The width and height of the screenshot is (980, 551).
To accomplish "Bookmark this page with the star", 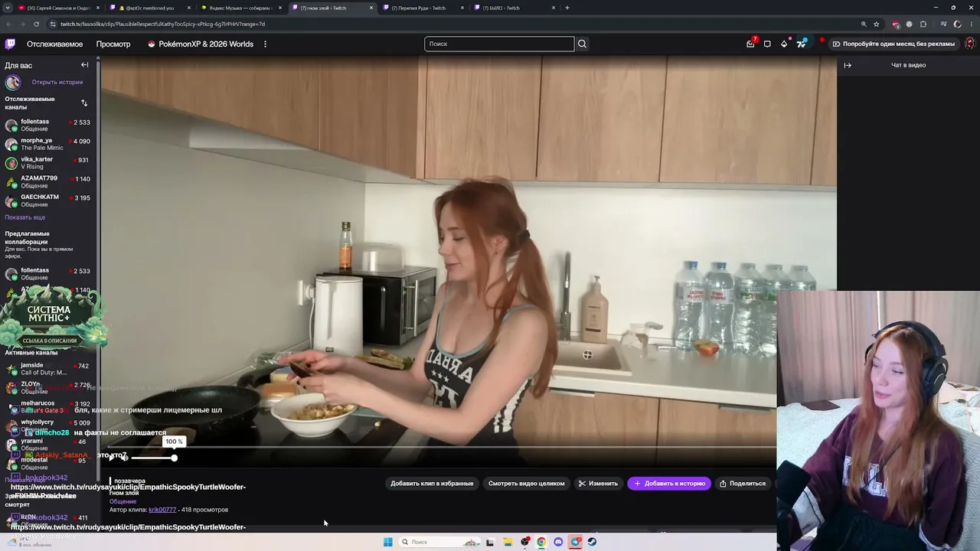I will 877,24.
